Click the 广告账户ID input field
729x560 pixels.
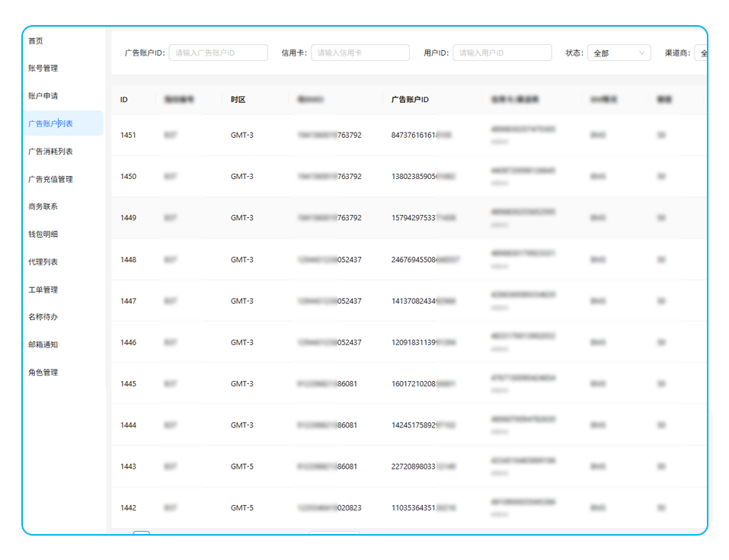[218, 53]
